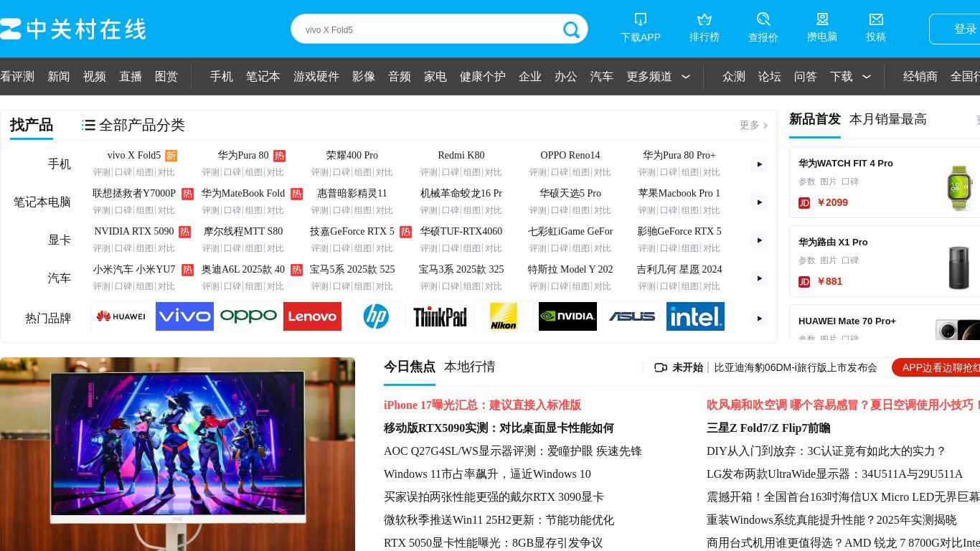Click 参数 under 华为WATCH FIT 4 Pro
The height and width of the screenshot is (551, 980).
[x=807, y=182]
